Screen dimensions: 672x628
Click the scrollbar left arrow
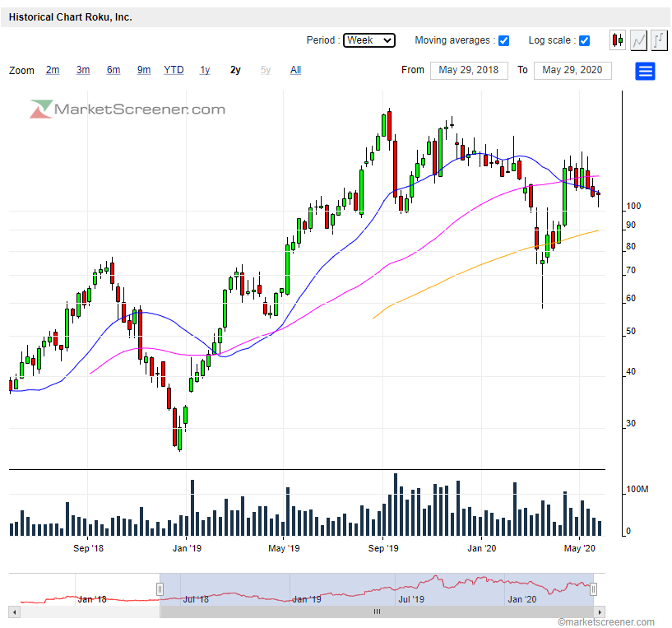point(14,612)
